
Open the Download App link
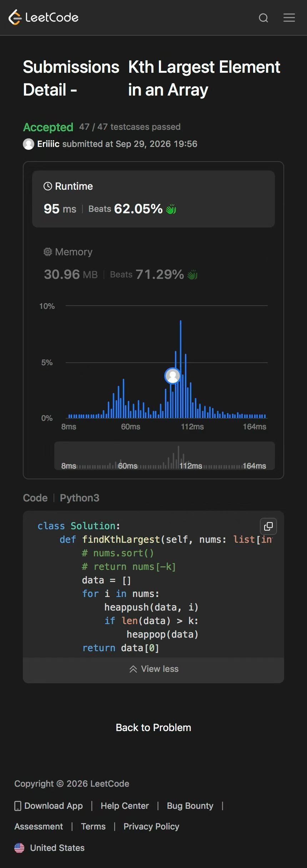point(54,806)
